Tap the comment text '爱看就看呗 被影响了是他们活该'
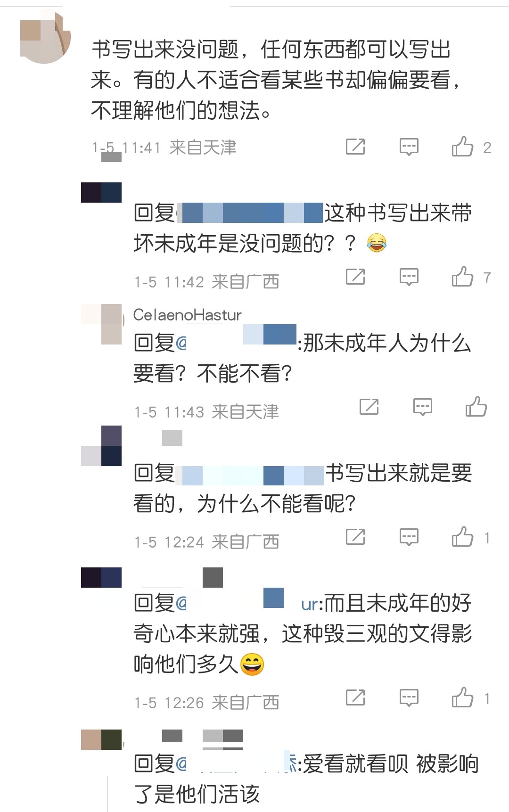Image resolution: width=509 pixels, height=812 pixels. point(306,779)
